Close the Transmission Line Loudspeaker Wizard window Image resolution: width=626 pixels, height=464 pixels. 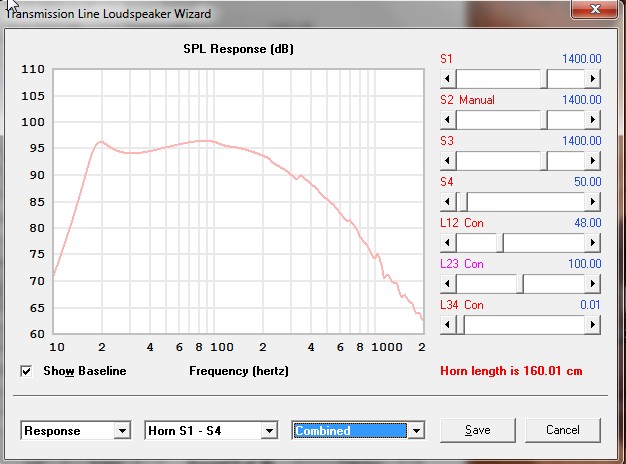coord(594,9)
